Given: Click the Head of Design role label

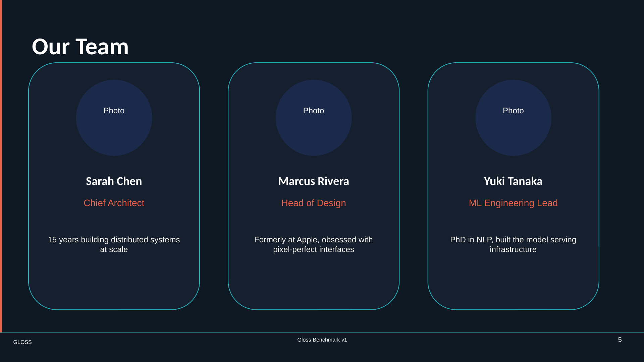Looking at the screenshot, I should [x=314, y=203].
